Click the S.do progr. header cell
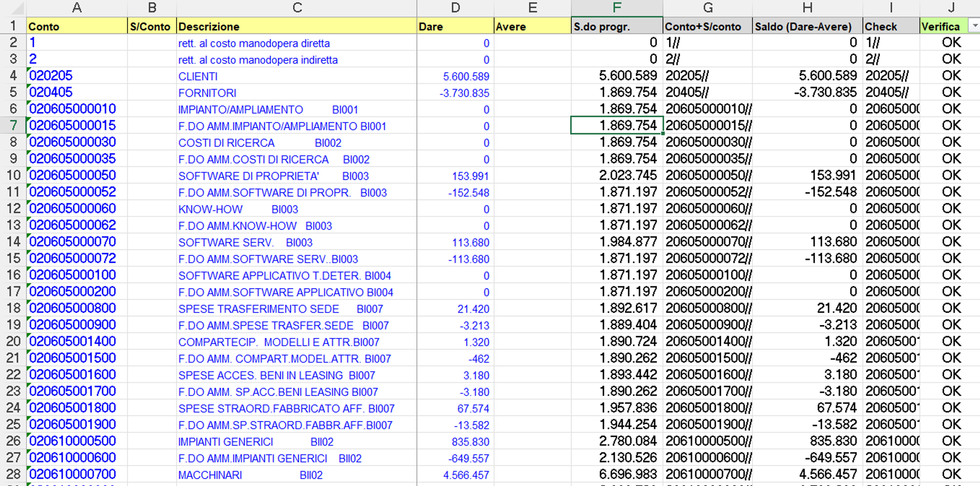The height and width of the screenshot is (486, 980). coord(617,26)
